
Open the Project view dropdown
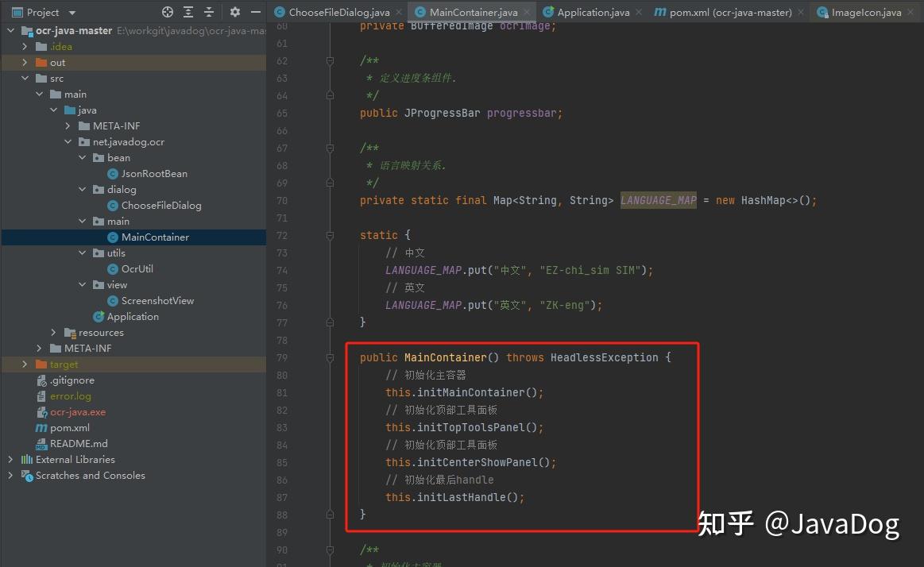[x=72, y=13]
